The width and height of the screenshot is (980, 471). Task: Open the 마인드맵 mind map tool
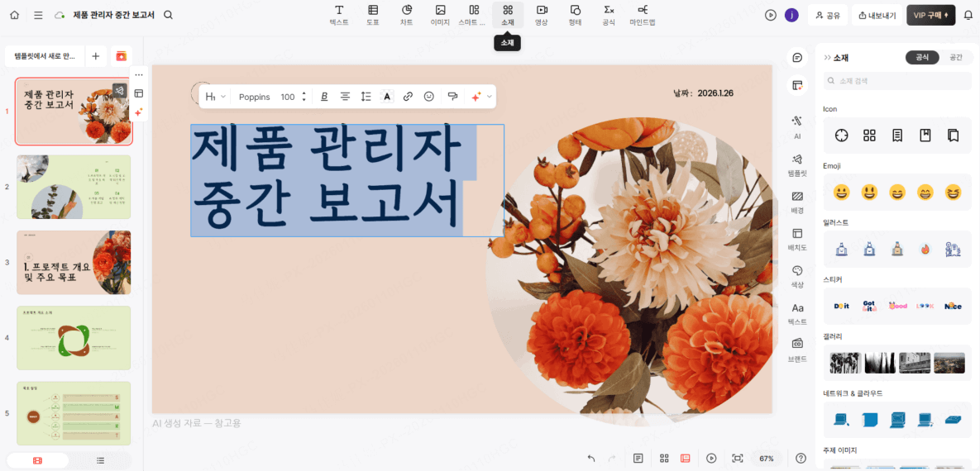[643, 15]
